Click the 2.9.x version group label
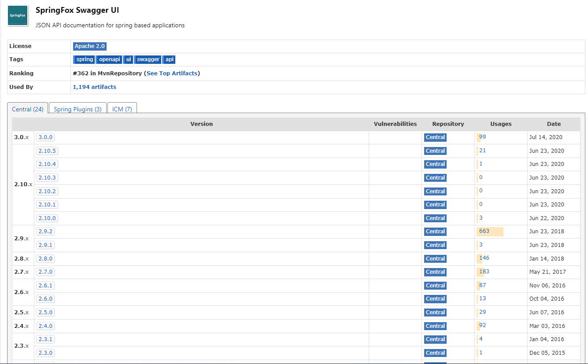 click(21, 239)
